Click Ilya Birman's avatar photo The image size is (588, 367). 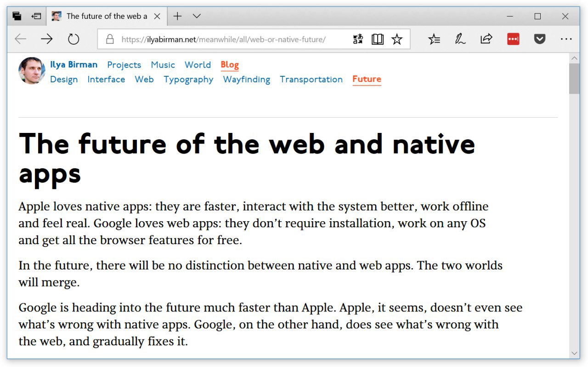32,70
